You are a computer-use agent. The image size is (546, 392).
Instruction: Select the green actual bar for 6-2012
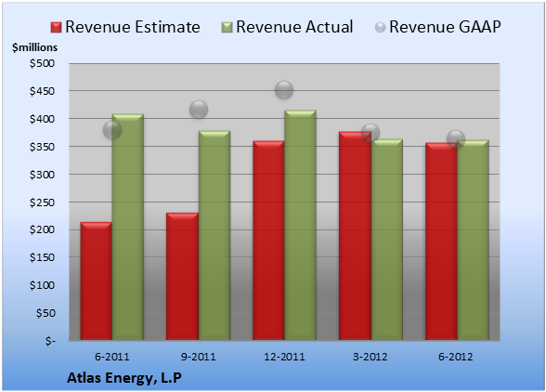click(473, 240)
